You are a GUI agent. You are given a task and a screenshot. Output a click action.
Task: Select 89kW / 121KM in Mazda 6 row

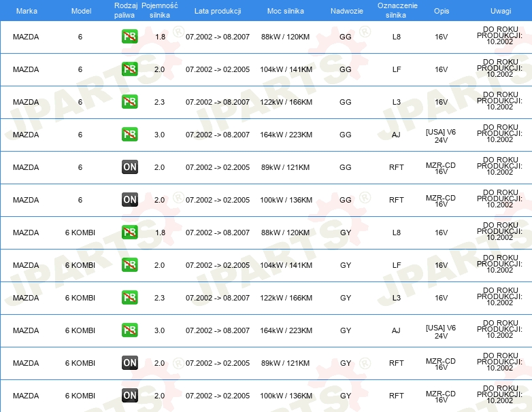pyautogui.click(x=285, y=167)
